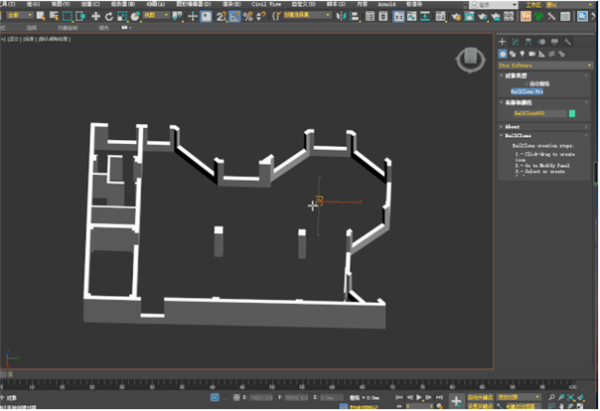This screenshot has height=411, width=600.
Task: Open the Modify panel tab
Action: (515, 41)
